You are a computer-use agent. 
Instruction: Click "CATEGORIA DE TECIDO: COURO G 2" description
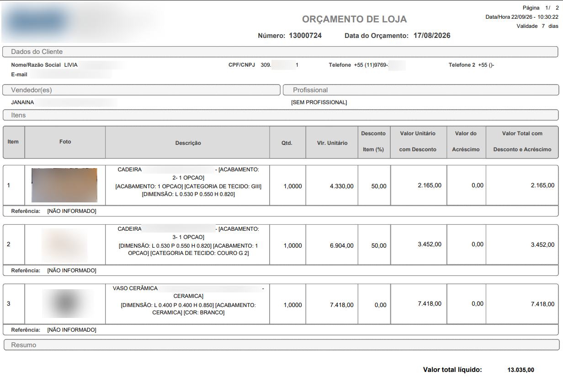(x=199, y=253)
